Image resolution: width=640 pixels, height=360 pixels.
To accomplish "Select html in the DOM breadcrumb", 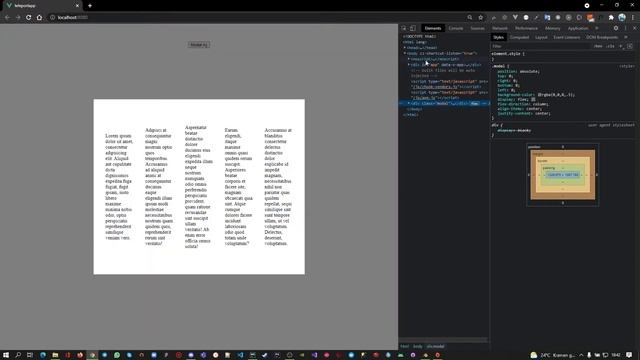I will 404,347.
